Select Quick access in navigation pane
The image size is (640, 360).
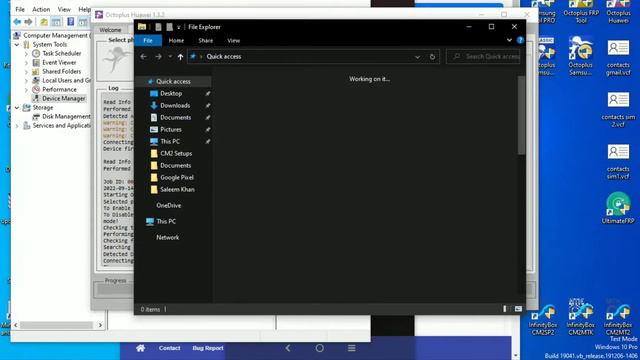(x=173, y=81)
